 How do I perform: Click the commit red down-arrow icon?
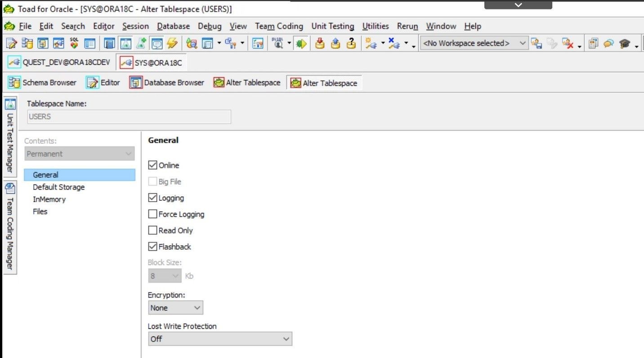pos(320,44)
